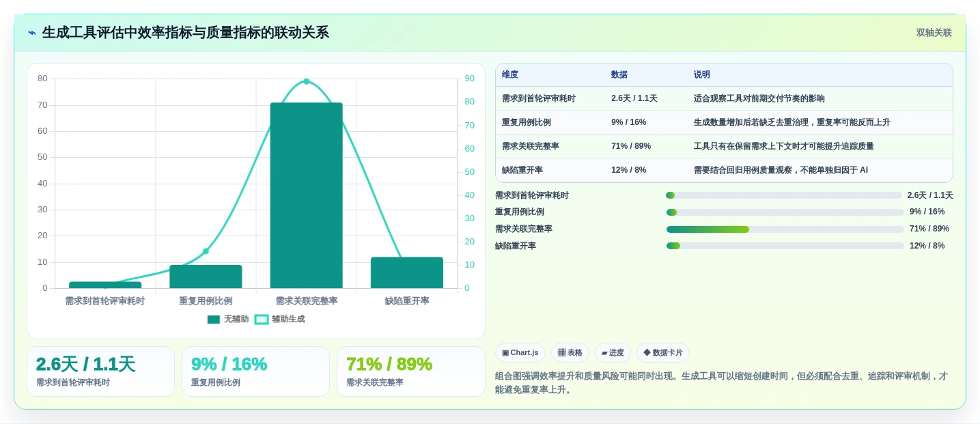This screenshot has width=980, height=424.
Task: Select the 重复用例比例 table row name
Action: pos(527,122)
